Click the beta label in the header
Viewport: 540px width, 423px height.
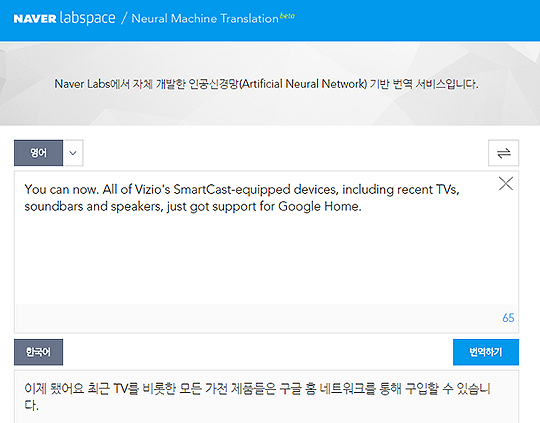(287, 16)
